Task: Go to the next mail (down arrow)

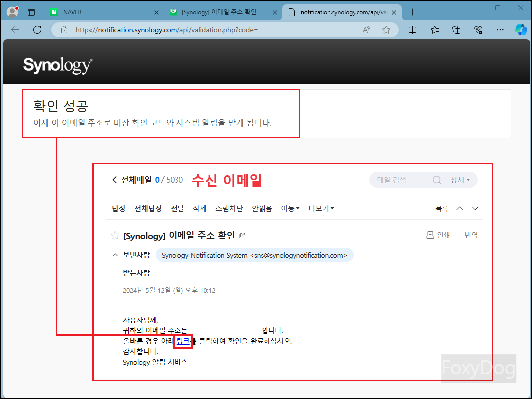Action: [x=475, y=208]
